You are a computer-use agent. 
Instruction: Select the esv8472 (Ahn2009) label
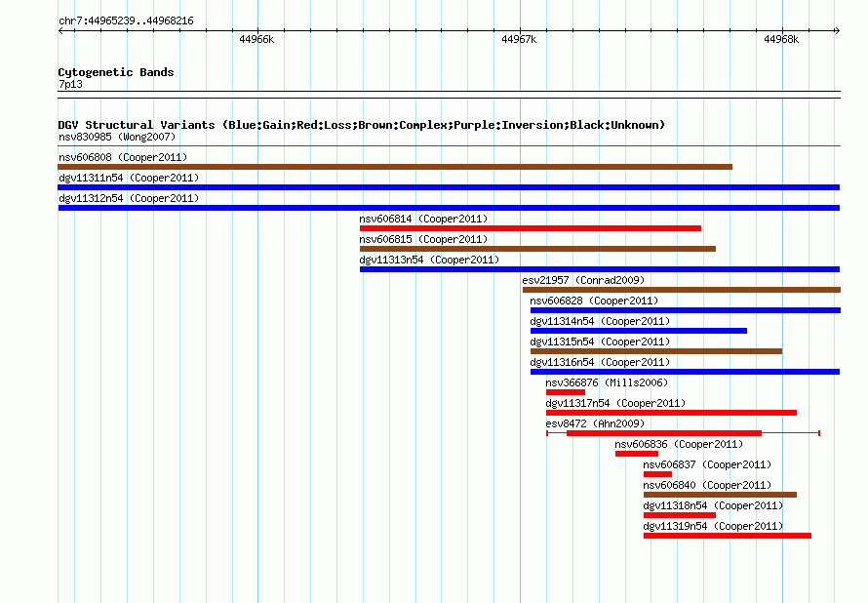(x=595, y=423)
